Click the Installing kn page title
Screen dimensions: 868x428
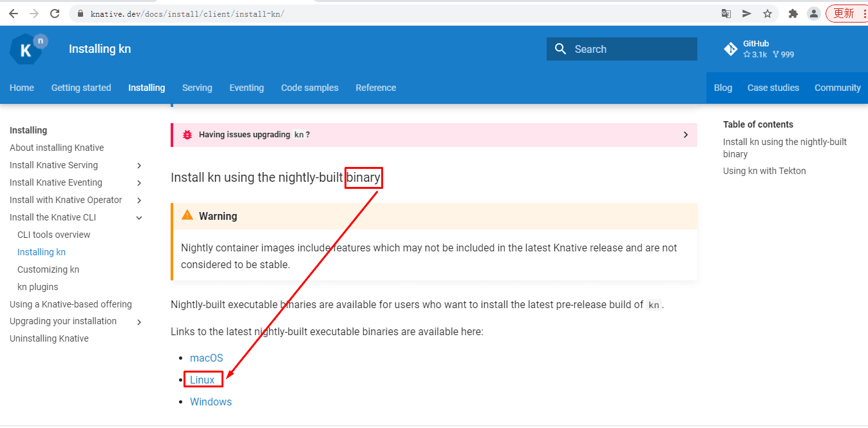tap(100, 49)
